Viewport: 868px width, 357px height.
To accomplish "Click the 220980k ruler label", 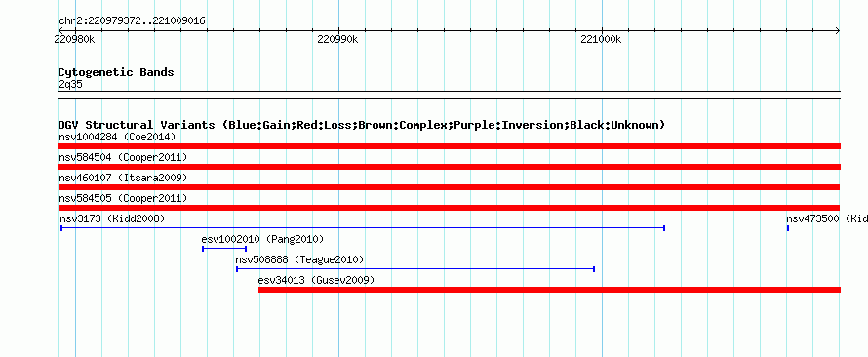I will pyautogui.click(x=75, y=39).
